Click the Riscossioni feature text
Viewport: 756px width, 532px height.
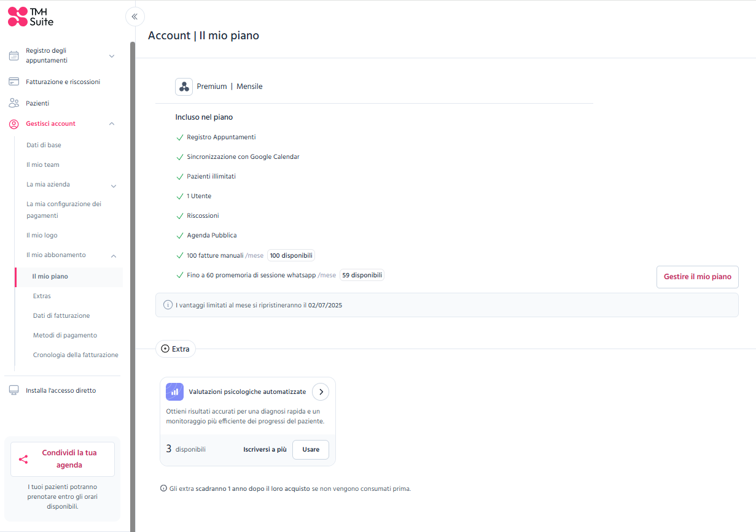(x=203, y=216)
